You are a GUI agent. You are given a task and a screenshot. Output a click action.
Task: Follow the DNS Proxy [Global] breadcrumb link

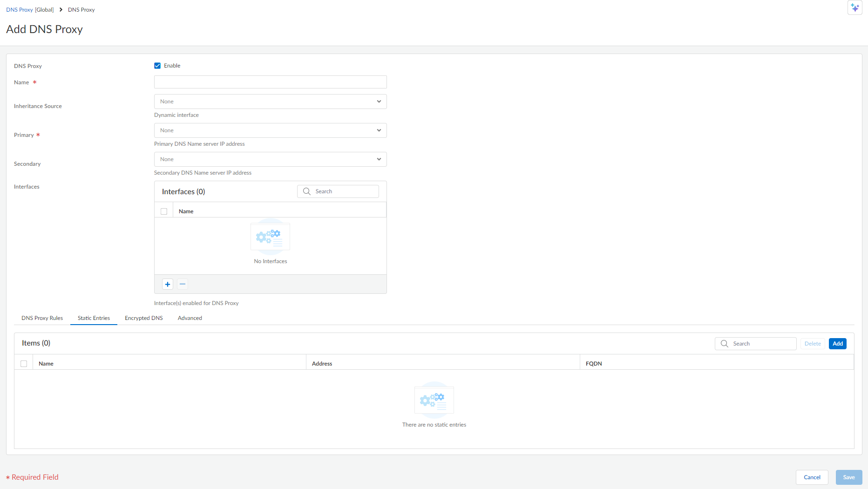30,10
